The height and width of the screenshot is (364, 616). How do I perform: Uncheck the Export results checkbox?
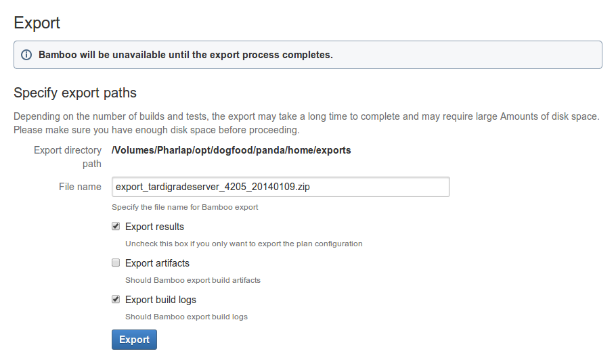click(x=116, y=226)
